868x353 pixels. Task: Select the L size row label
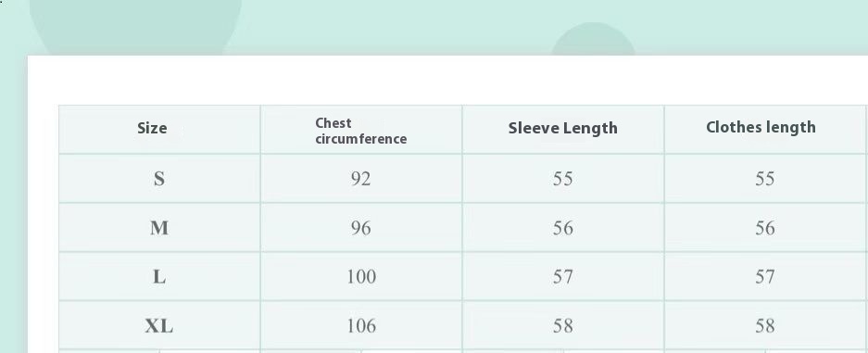click(x=159, y=277)
